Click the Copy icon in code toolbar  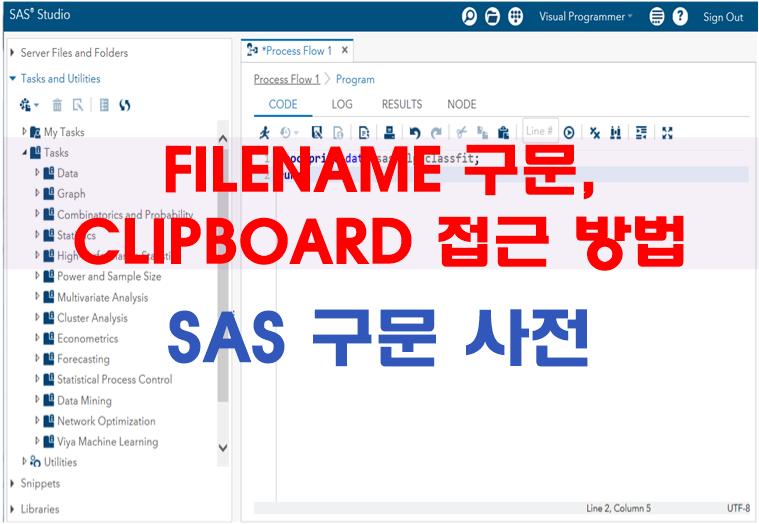482,132
